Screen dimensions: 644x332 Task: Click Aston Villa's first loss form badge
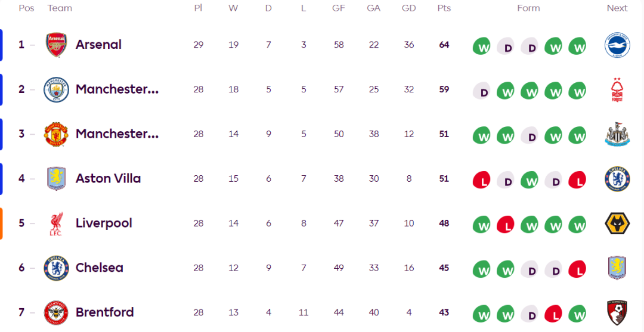click(x=481, y=179)
